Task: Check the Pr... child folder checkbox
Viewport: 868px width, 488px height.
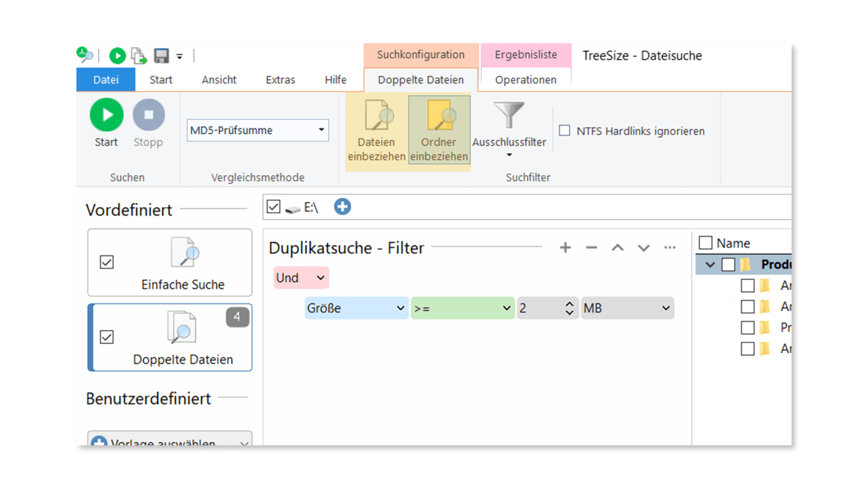Action: click(748, 328)
